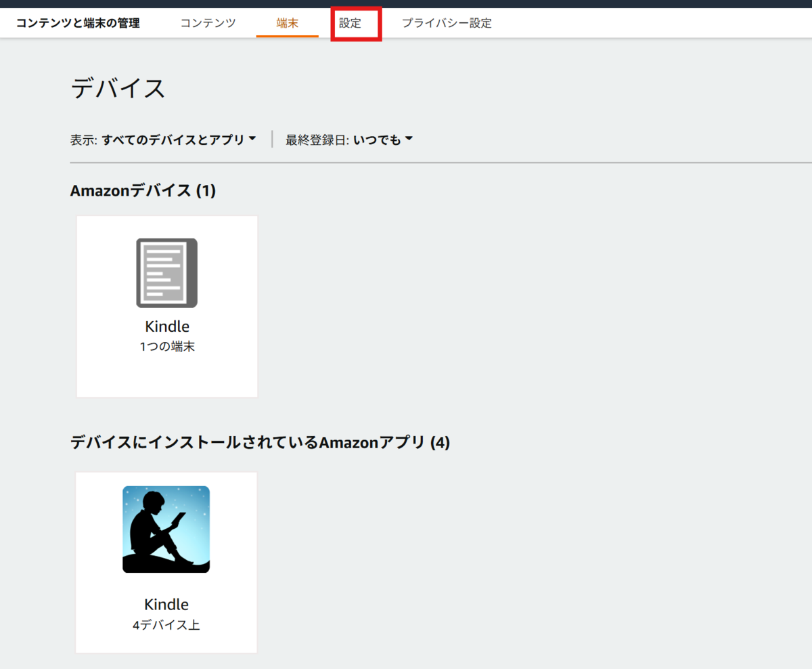The width and height of the screenshot is (812, 669).
Task: Open the コンテンツ tab
Action: point(208,23)
